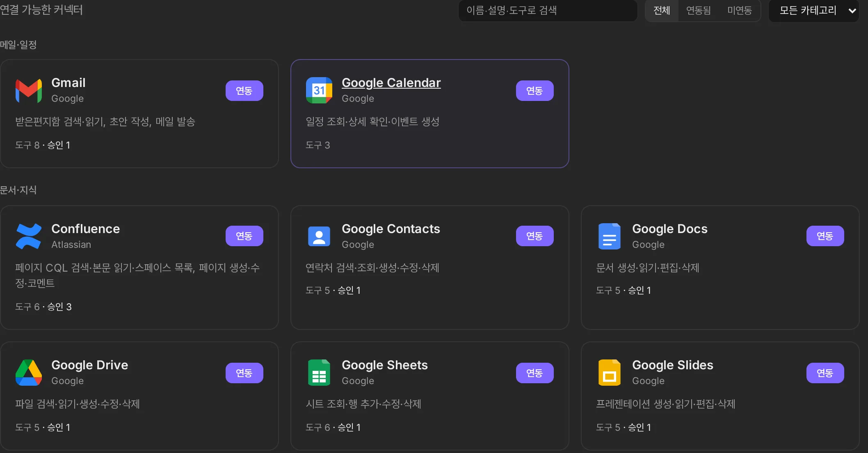Click the Confluence logo icon

(29, 236)
